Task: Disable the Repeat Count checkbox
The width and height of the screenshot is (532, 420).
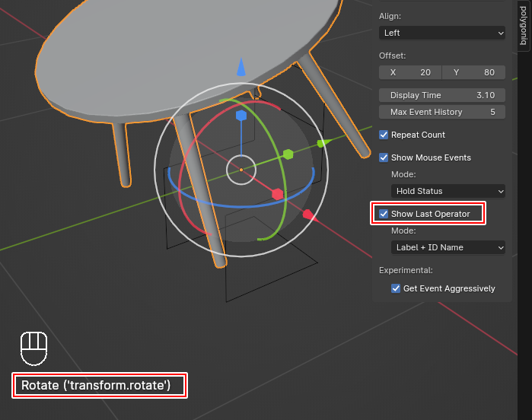Action: click(384, 135)
